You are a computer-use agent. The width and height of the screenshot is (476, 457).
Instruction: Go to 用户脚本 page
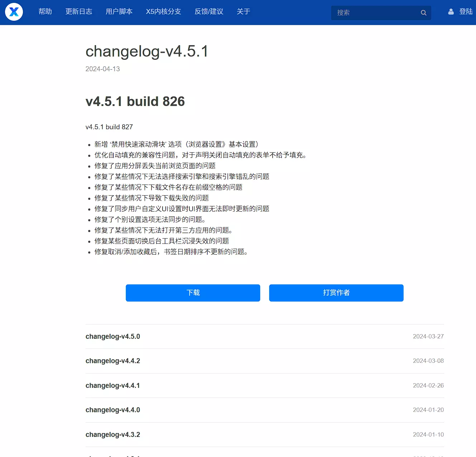pos(119,11)
